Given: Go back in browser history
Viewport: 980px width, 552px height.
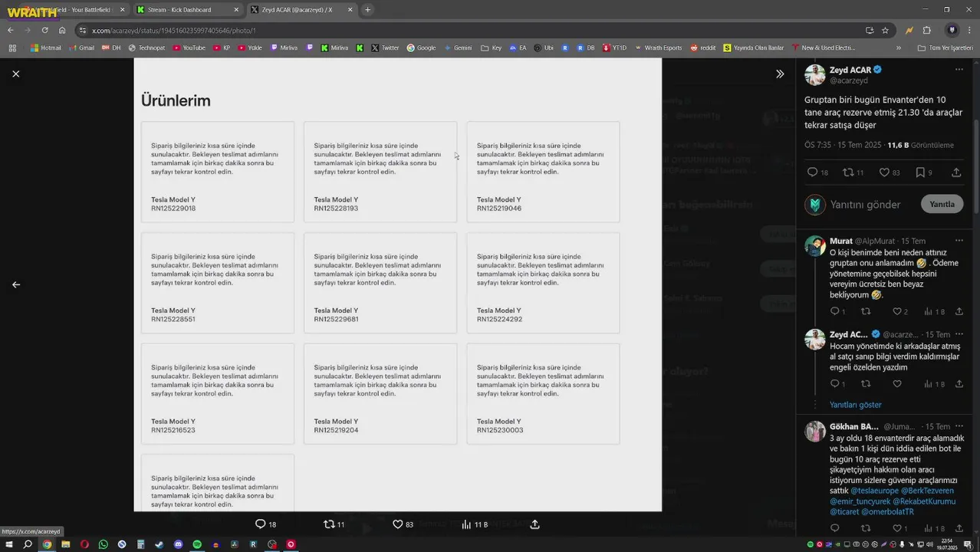Looking at the screenshot, I should pyautogui.click(x=10, y=30).
